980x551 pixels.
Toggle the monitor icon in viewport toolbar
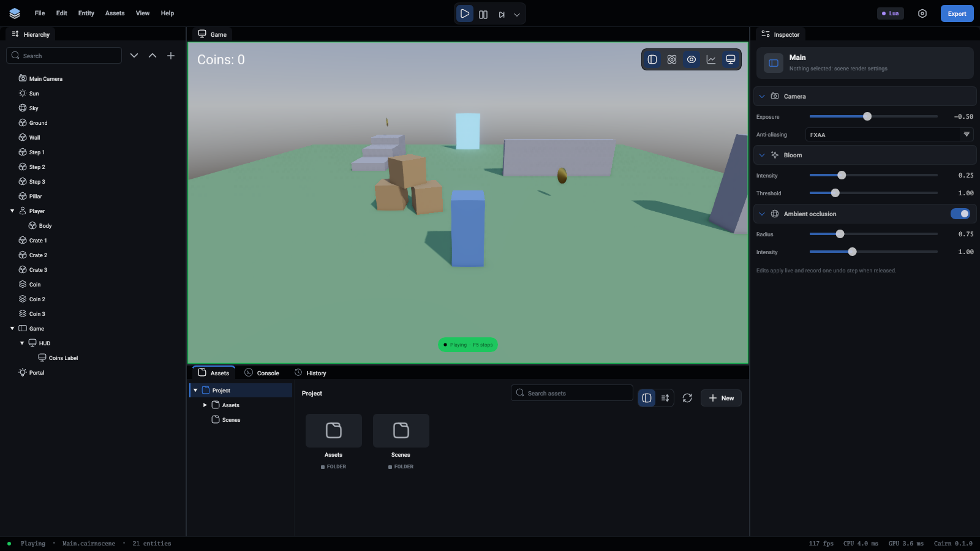731,59
